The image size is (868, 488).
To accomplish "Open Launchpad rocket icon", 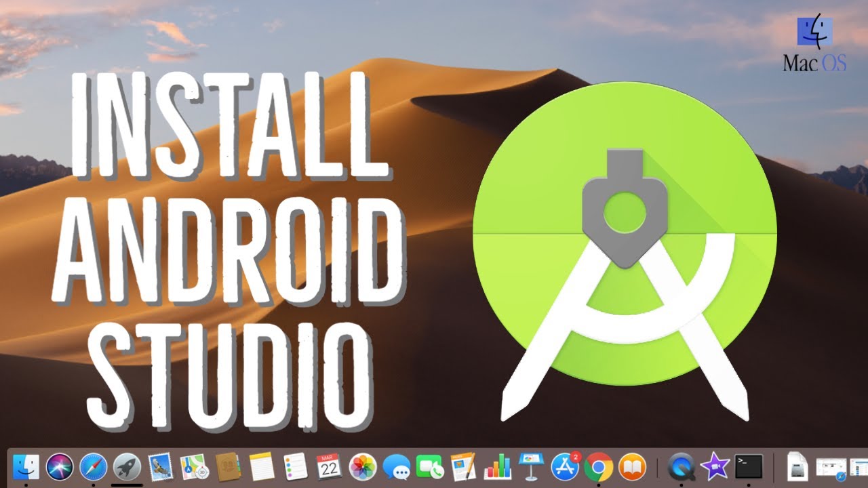I will (x=127, y=466).
